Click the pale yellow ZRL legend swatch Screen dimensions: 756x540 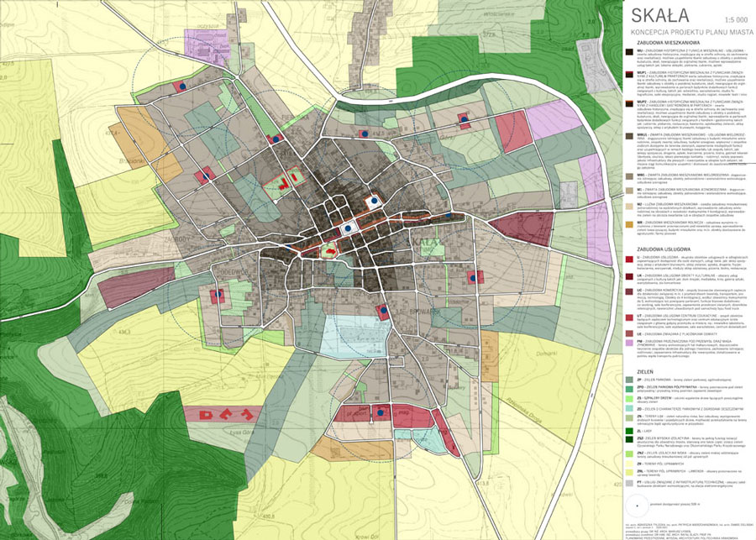click(x=629, y=472)
